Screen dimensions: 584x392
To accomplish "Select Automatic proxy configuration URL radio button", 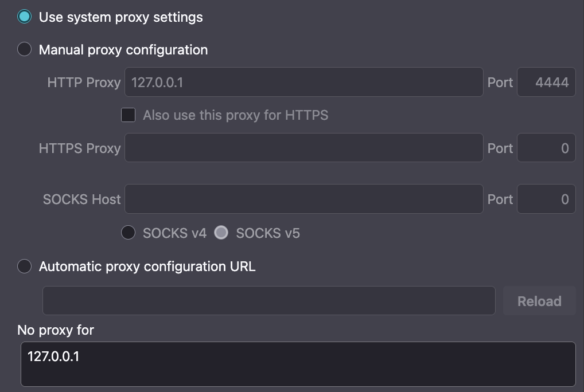I will click(x=24, y=266).
